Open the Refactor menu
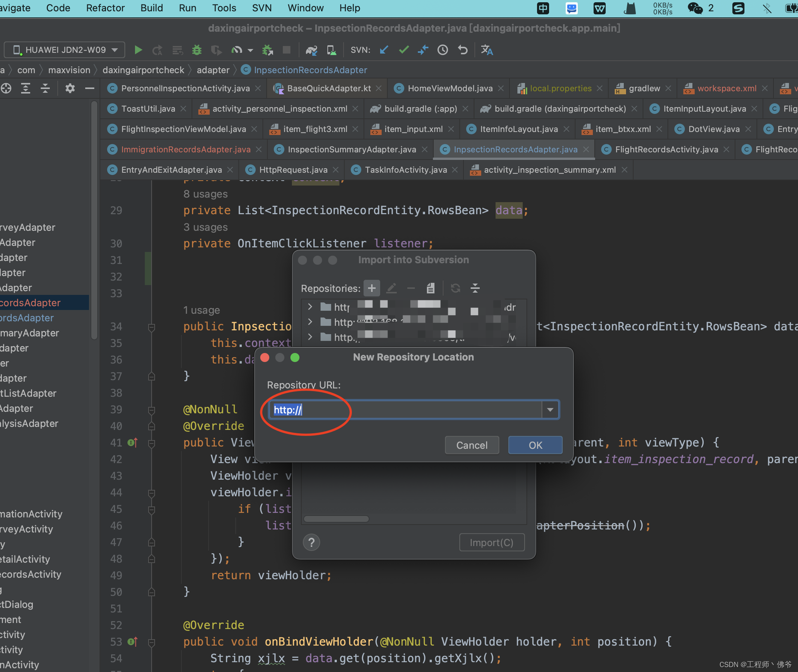The height and width of the screenshot is (672, 798). (105, 8)
